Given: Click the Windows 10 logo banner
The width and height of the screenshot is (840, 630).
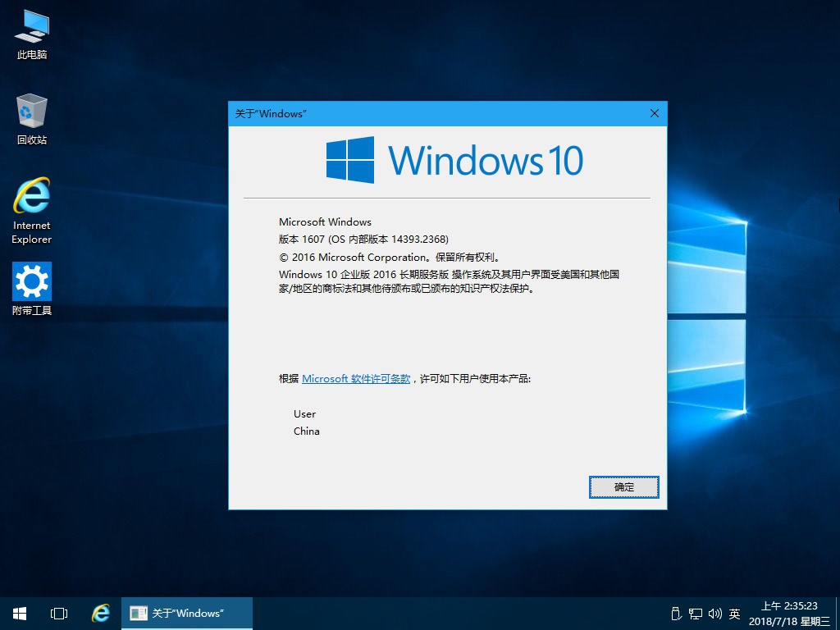Looking at the screenshot, I should coord(454,160).
